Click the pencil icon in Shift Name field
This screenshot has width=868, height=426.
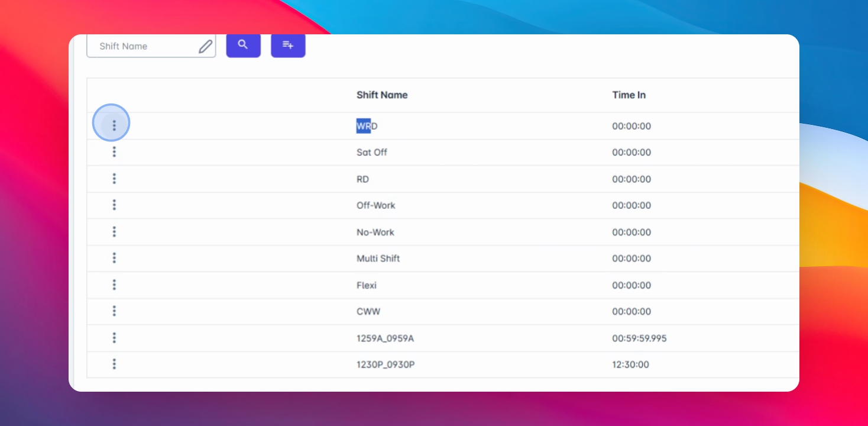coord(205,46)
